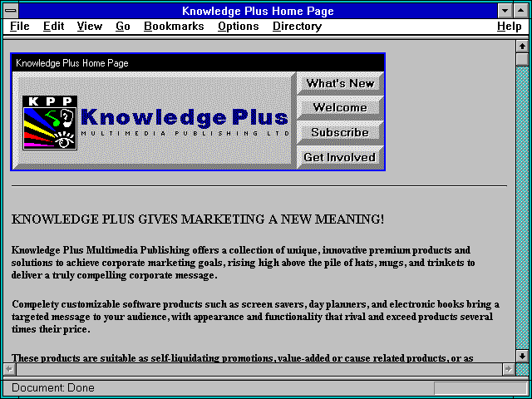Screen dimensions: 532x399
Task: Click the black "Knowledge Plus Home Page" banner caption
Action: 72,63
